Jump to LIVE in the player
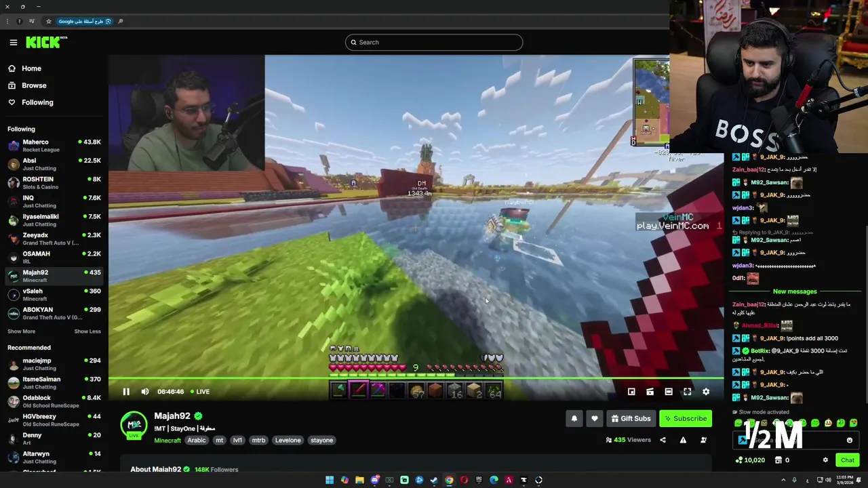The width and height of the screenshot is (868, 488). pyautogui.click(x=199, y=392)
